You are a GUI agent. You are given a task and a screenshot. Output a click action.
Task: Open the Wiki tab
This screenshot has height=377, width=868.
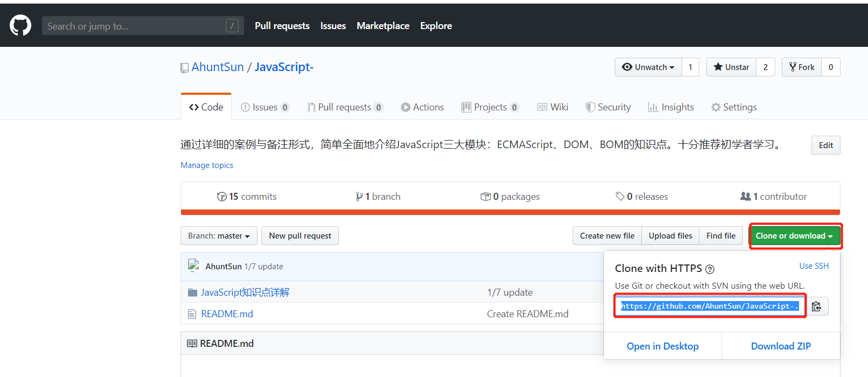[x=553, y=107]
